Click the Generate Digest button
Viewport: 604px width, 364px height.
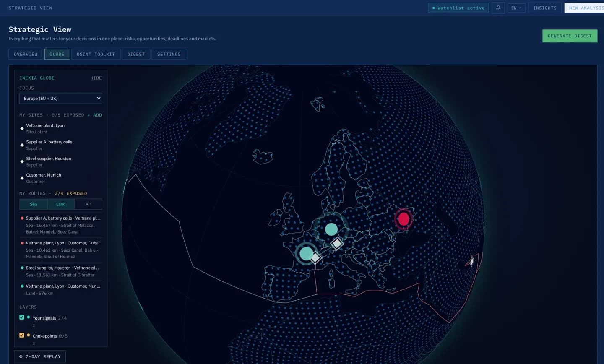pos(570,36)
